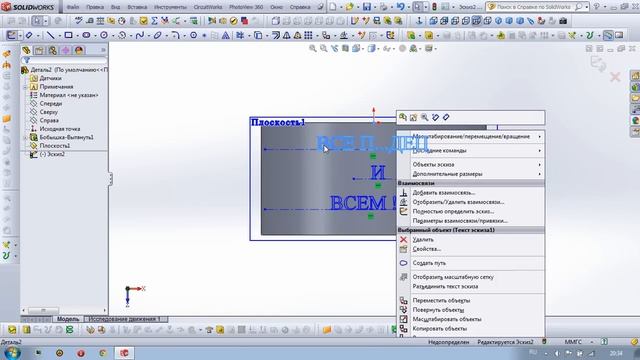
Task: Select the Sketch Text tool
Action: 225,36
